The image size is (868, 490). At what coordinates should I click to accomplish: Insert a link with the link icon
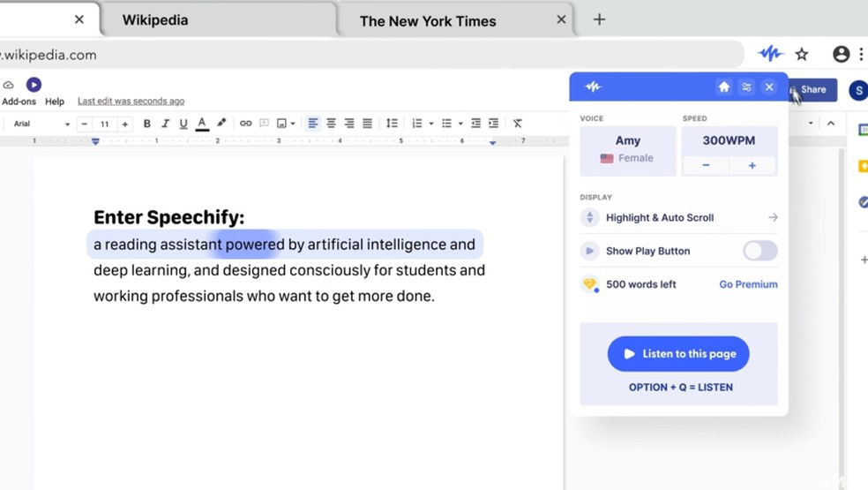(x=245, y=124)
